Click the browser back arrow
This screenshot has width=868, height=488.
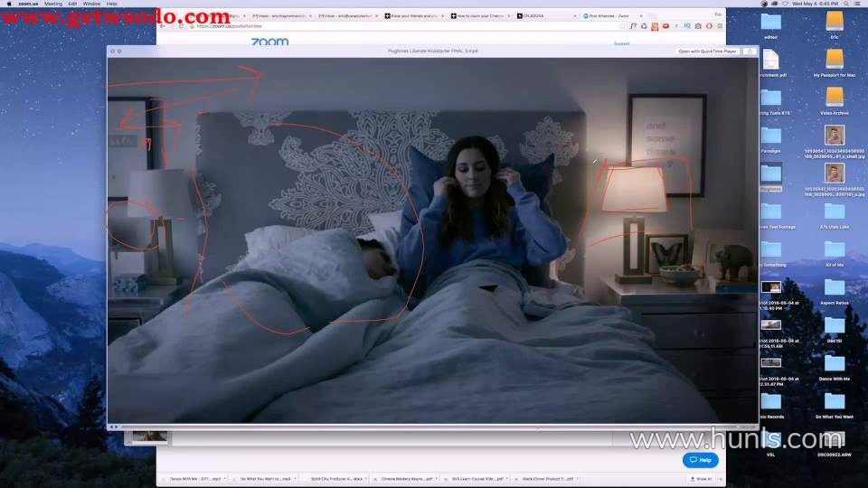(x=162, y=26)
